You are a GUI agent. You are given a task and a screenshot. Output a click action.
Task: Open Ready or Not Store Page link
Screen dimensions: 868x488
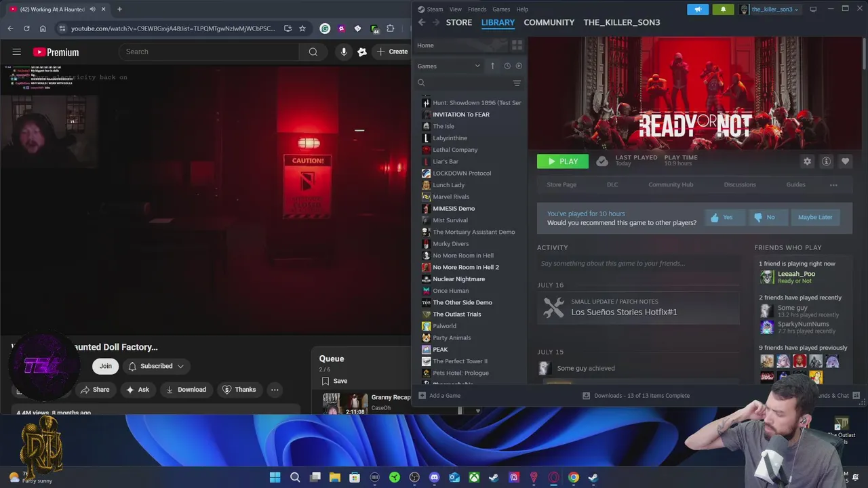pos(561,184)
